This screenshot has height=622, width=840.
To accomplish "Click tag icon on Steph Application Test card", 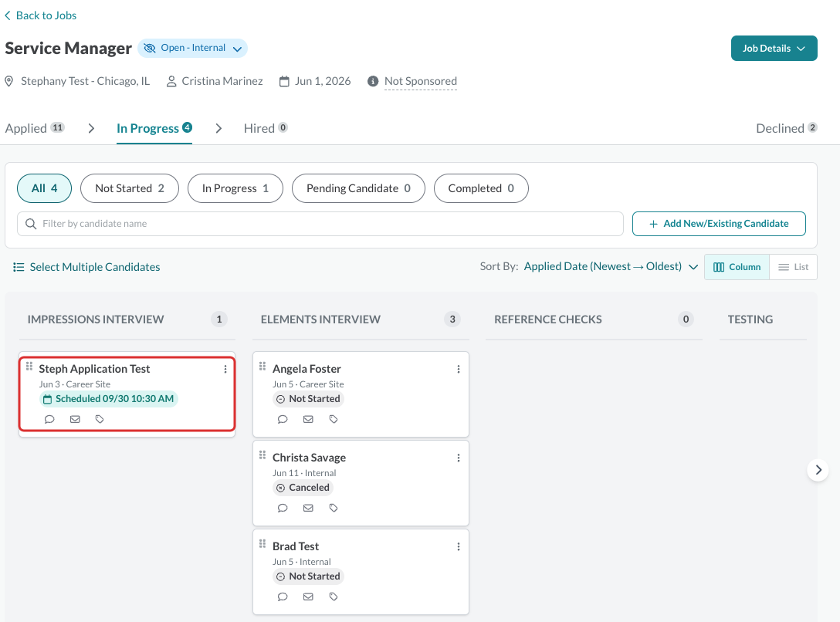I will [100, 419].
